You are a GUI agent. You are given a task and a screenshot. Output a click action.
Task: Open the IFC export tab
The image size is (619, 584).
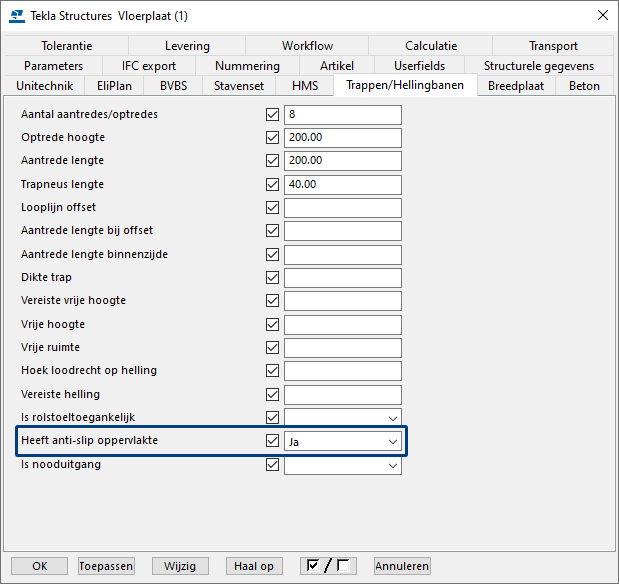pyautogui.click(x=149, y=66)
